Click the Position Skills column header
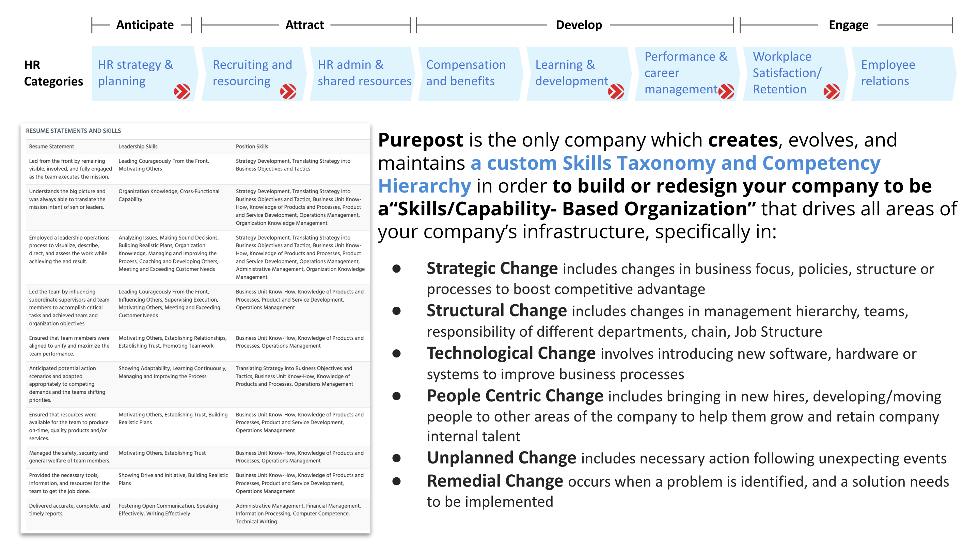The image size is (980, 551). point(252,146)
